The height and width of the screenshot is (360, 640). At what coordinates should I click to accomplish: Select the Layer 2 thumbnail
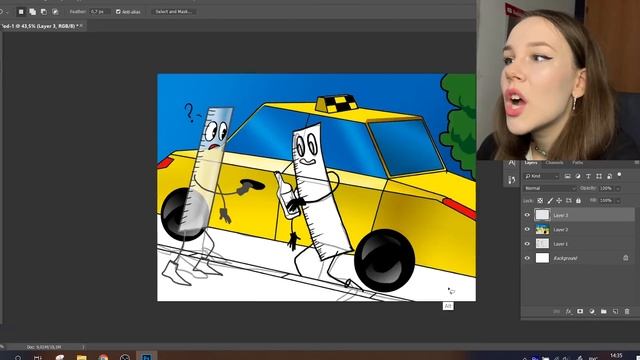(x=542, y=229)
